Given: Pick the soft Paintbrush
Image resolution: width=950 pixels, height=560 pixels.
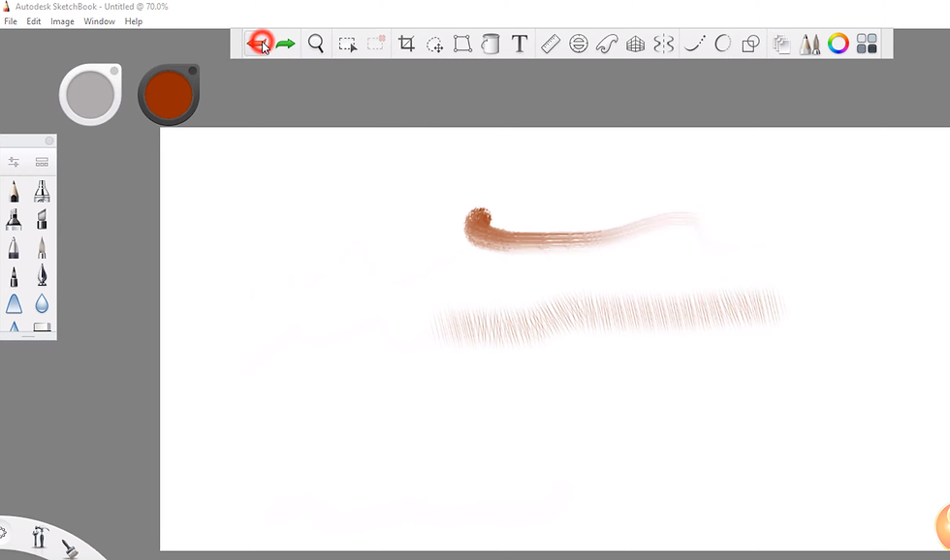Looking at the screenshot, I should (42, 248).
